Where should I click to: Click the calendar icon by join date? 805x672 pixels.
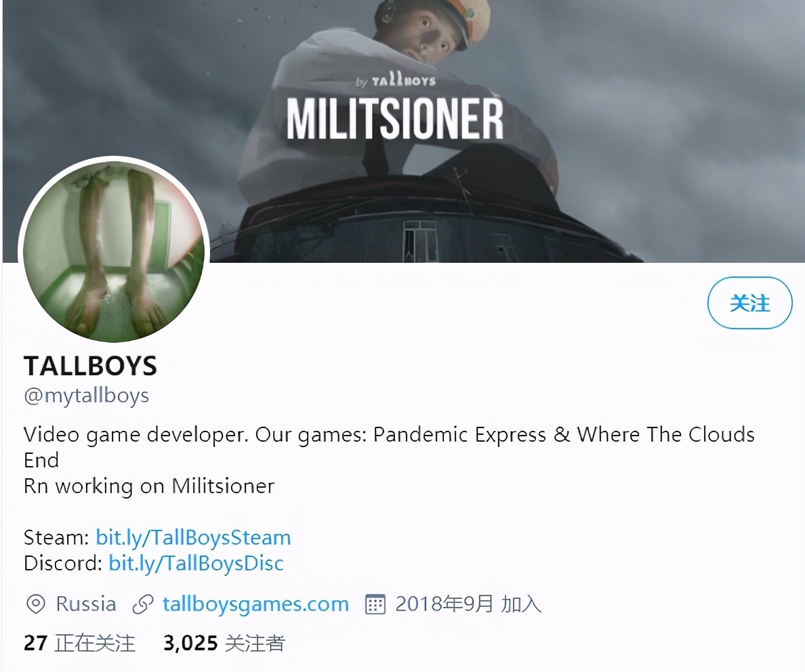[x=375, y=604]
